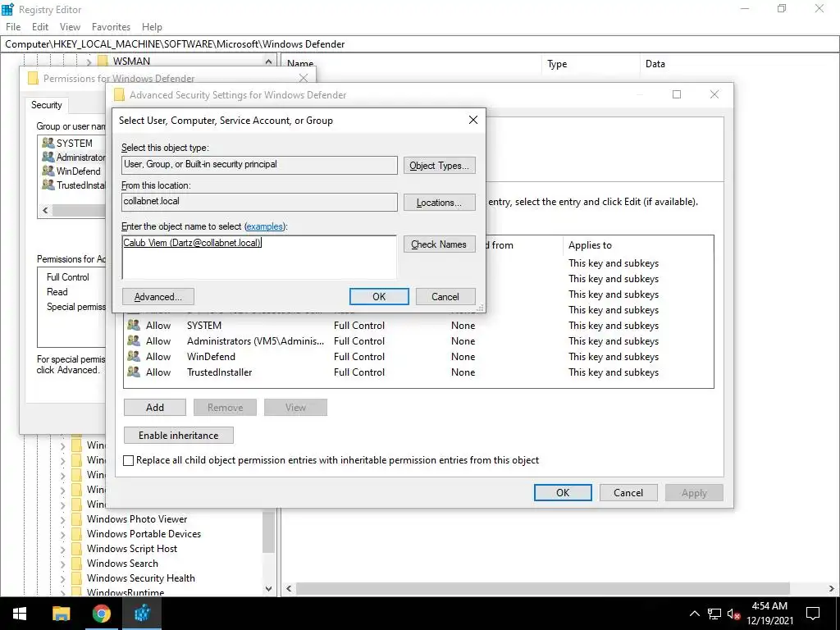This screenshot has height=630, width=840.
Task: Click the WinDefend principal icon in permission entries
Action: tap(134, 356)
